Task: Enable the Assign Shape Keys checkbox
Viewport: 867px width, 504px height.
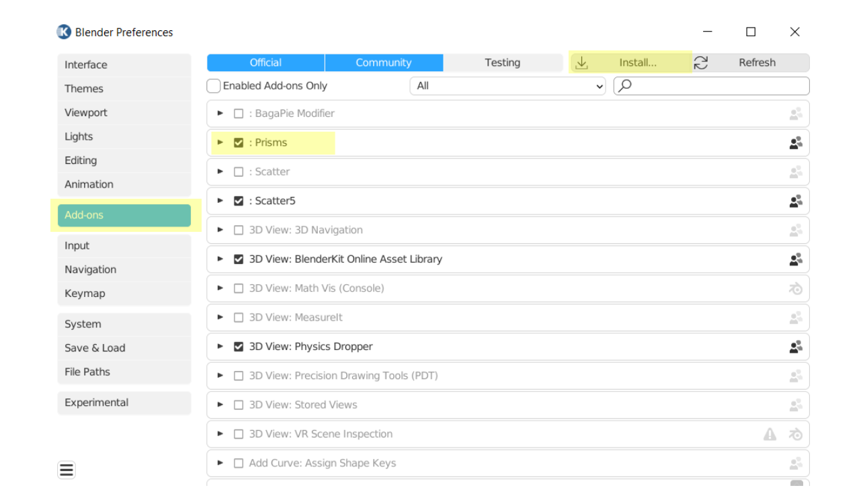Action: tap(239, 463)
